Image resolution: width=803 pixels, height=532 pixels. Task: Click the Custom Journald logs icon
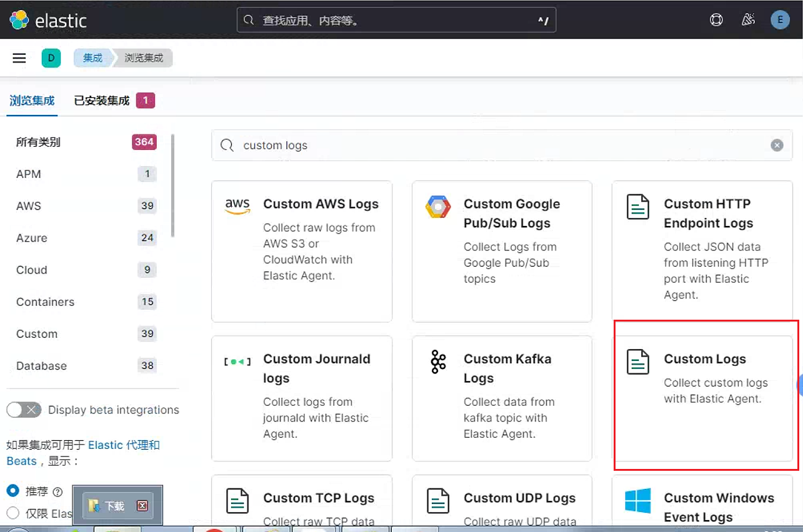coord(237,362)
